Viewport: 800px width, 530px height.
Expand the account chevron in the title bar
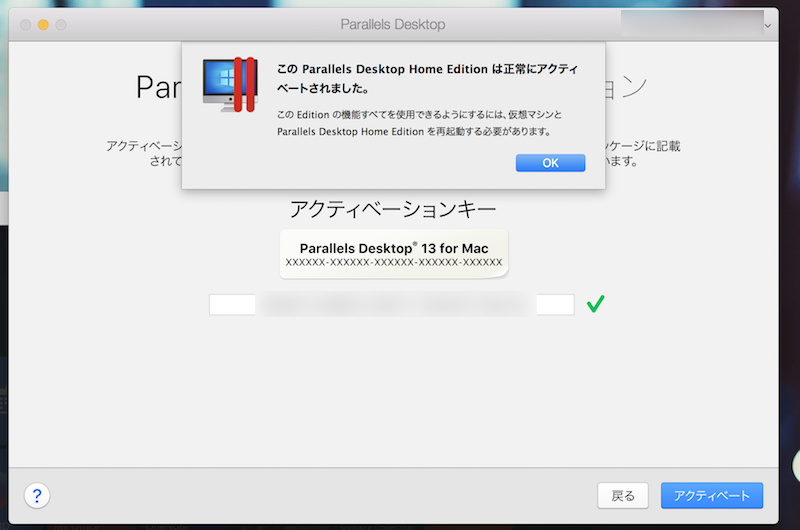(768, 24)
